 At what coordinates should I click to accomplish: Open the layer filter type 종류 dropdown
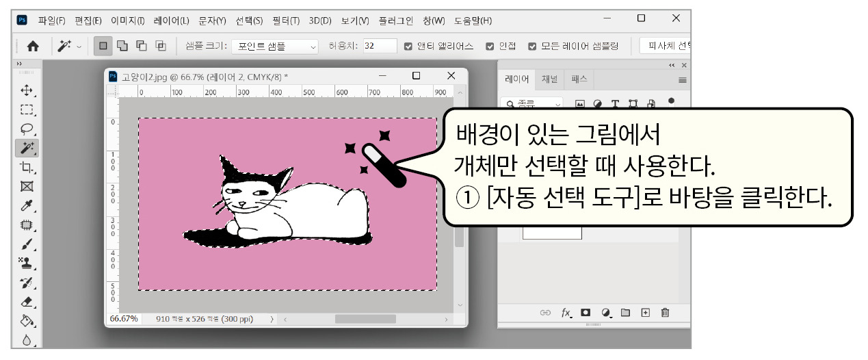tap(532, 104)
